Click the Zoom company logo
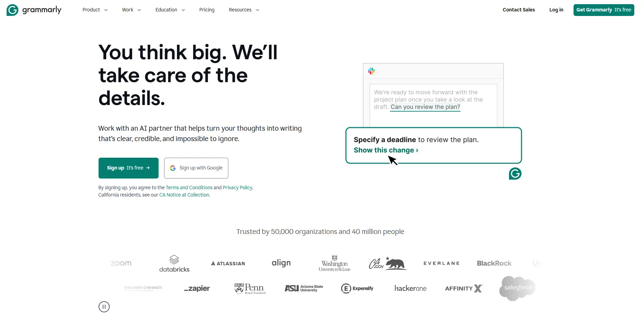Viewport: 644px width, 313px height. click(120, 263)
